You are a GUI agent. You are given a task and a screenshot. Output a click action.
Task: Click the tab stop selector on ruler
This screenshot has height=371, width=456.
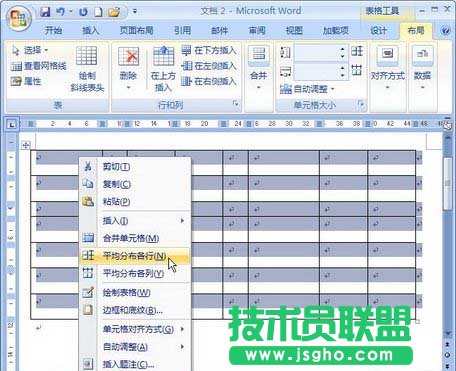pyautogui.click(x=12, y=125)
